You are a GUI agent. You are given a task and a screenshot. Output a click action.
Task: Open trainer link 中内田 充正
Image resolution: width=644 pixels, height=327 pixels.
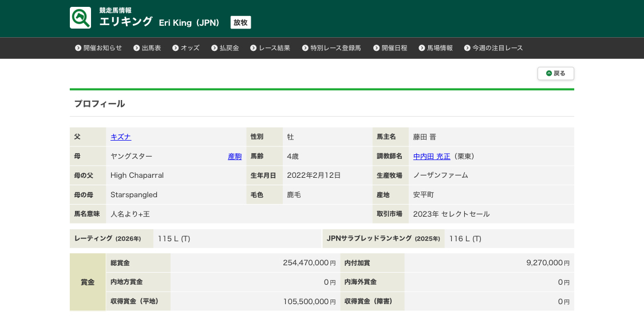coord(432,156)
